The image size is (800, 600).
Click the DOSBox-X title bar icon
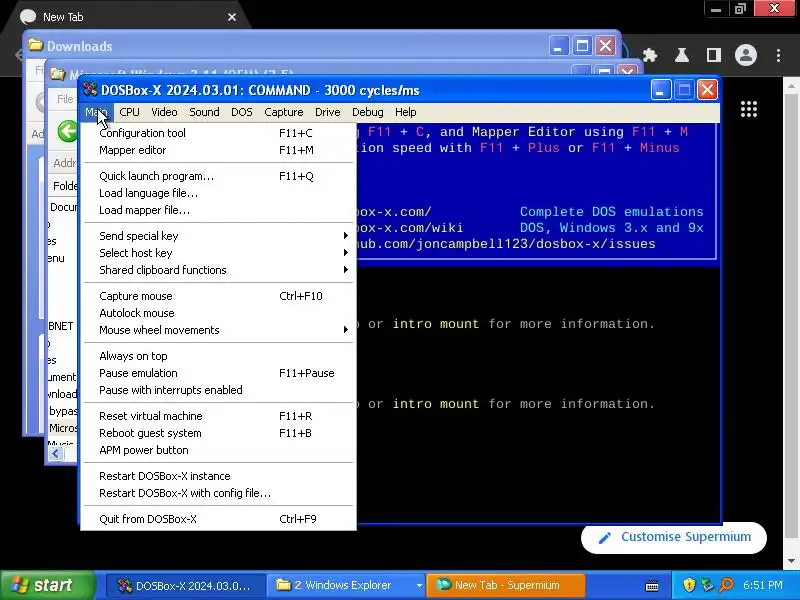(90, 90)
